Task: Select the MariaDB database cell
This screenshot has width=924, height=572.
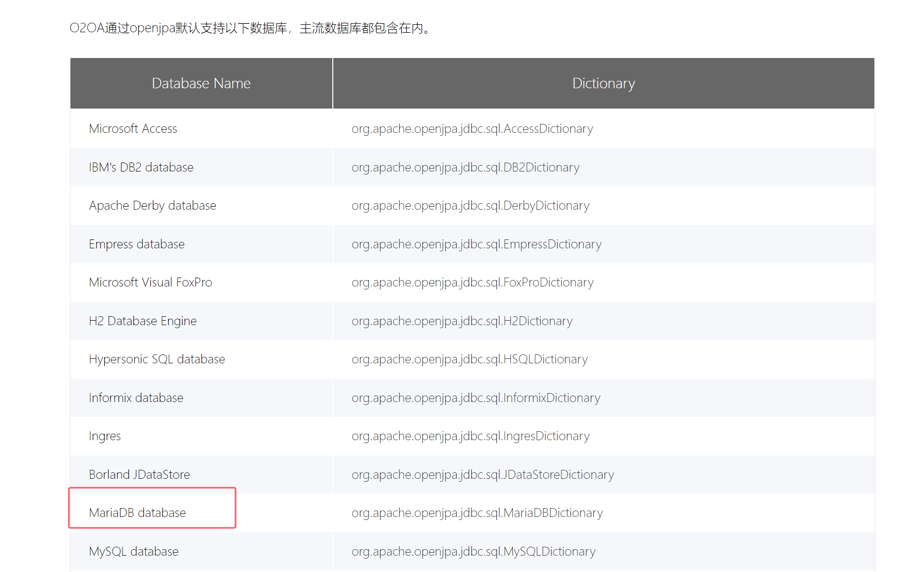Action: tap(201, 513)
